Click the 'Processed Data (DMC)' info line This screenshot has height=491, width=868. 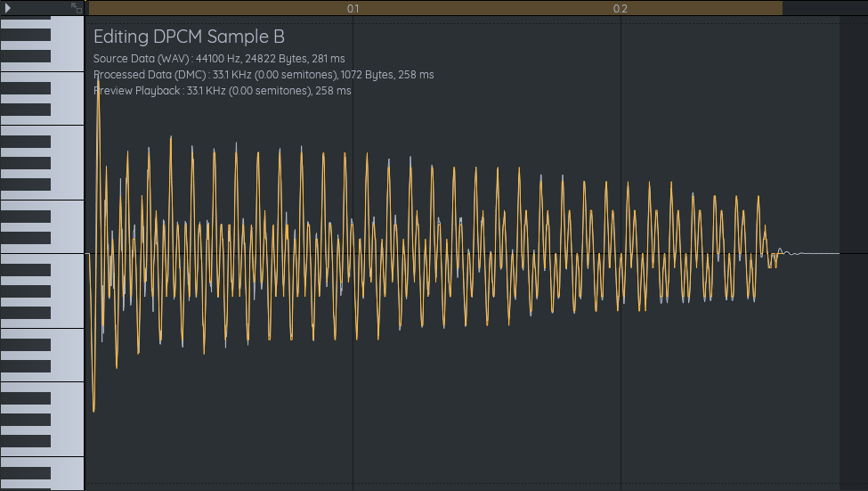(264, 75)
